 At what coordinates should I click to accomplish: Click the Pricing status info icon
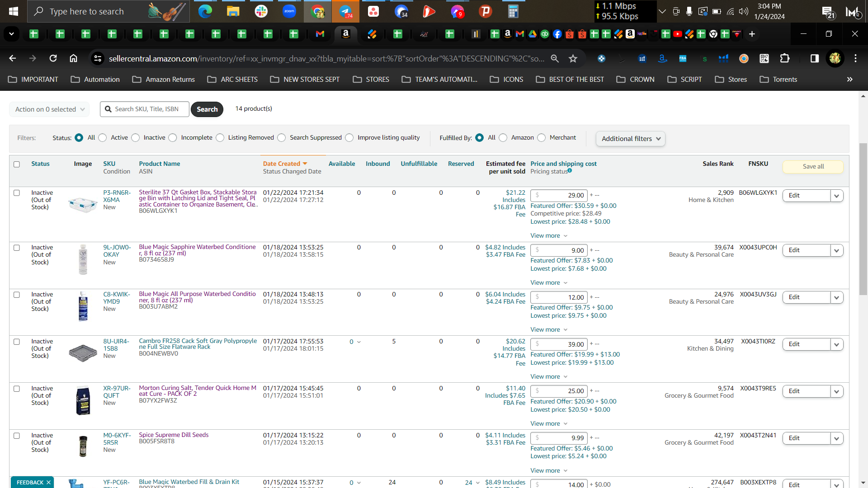click(570, 170)
